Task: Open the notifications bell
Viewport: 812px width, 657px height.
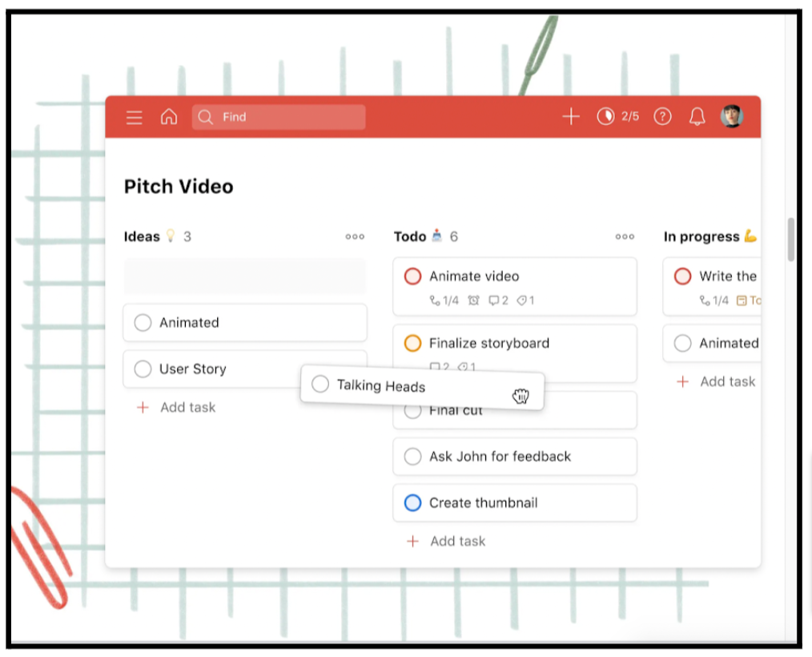Action: point(696,117)
